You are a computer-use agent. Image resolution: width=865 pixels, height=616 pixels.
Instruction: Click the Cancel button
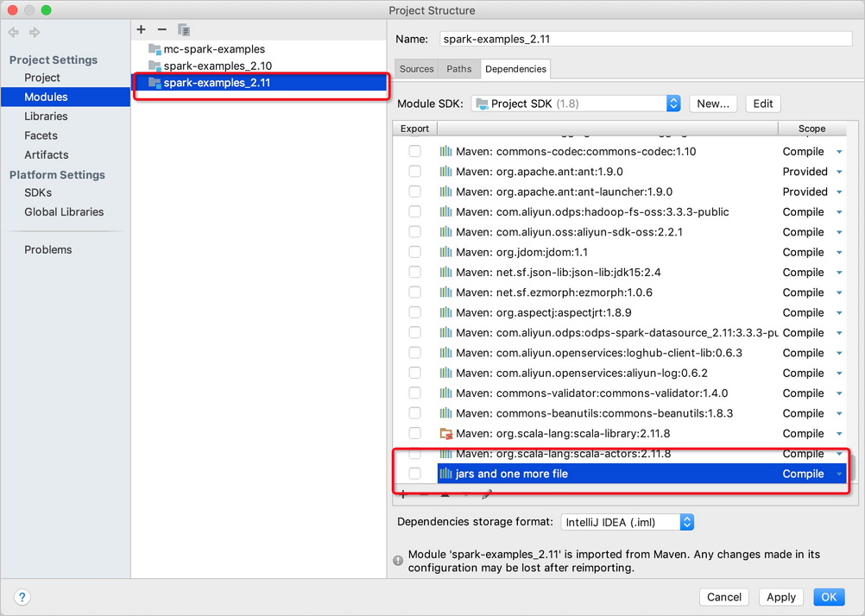pos(723,597)
